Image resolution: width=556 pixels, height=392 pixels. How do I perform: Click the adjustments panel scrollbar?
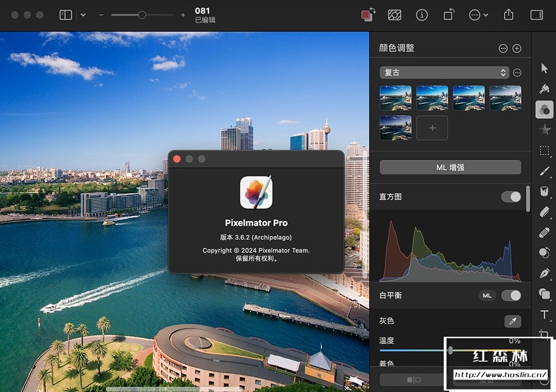pos(528,198)
